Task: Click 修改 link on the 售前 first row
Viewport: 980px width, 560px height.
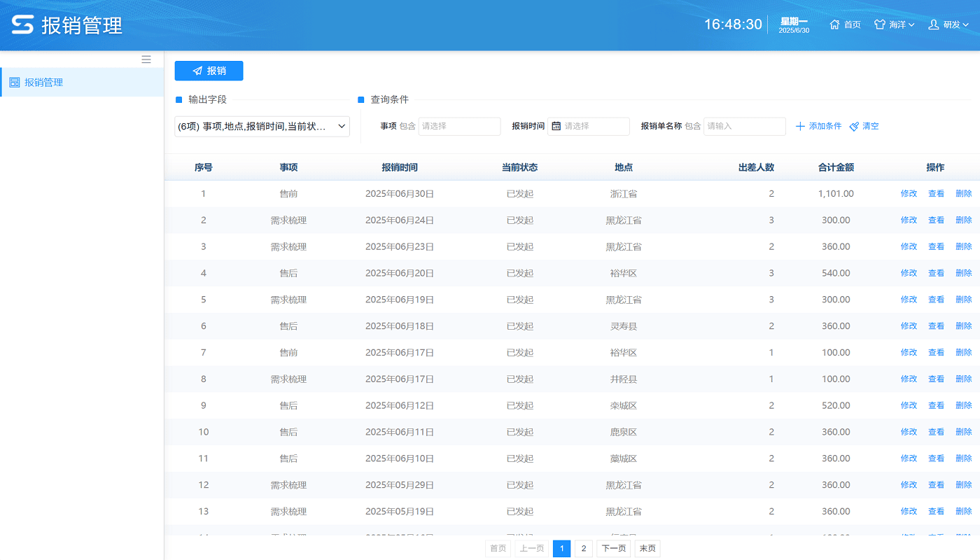Action: click(x=908, y=193)
